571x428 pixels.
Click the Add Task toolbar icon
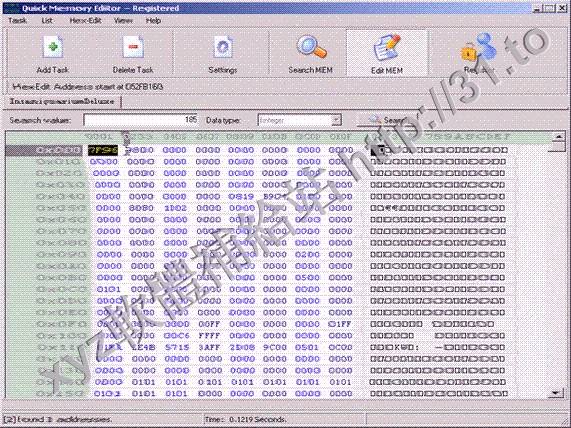point(53,47)
